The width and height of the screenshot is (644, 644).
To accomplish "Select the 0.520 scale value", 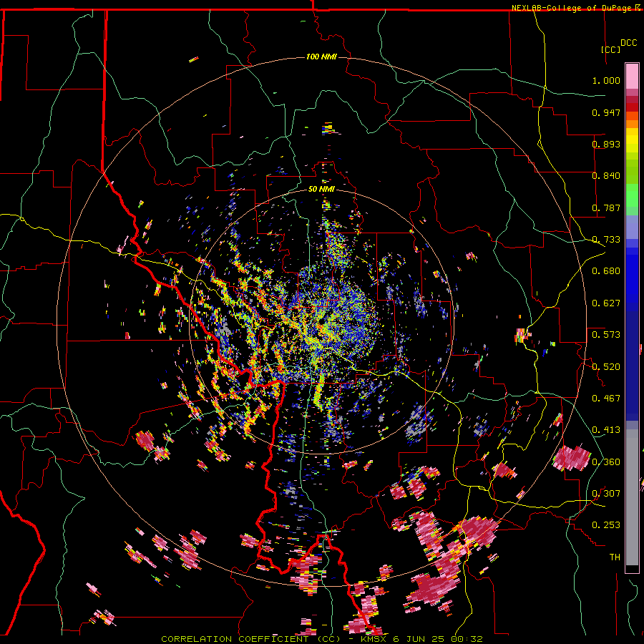I will tap(606, 366).
